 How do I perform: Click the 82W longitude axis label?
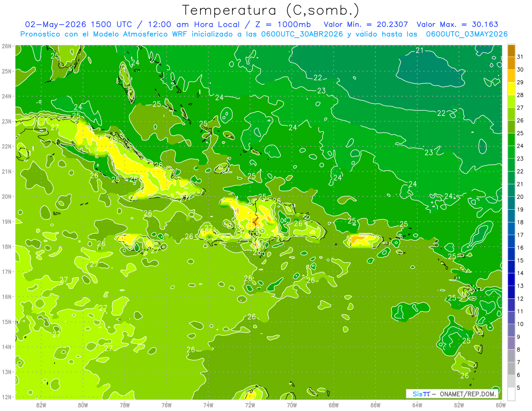pyautogui.click(x=41, y=404)
